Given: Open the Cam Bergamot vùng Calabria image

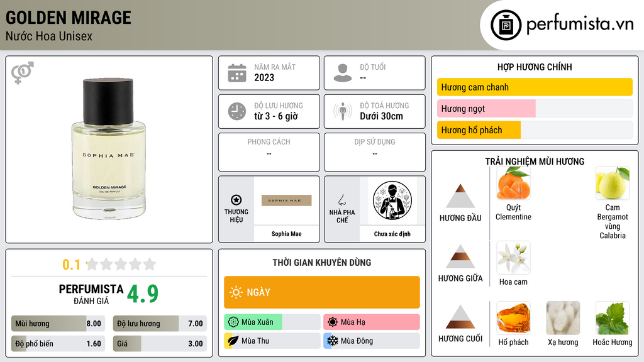Looking at the screenshot, I should tap(613, 183).
